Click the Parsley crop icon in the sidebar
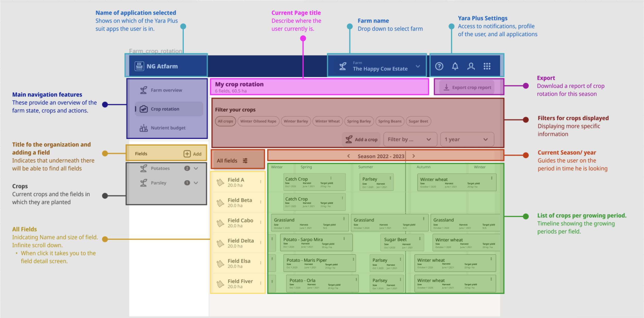The height and width of the screenshot is (318, 644). tap(143, 183)
